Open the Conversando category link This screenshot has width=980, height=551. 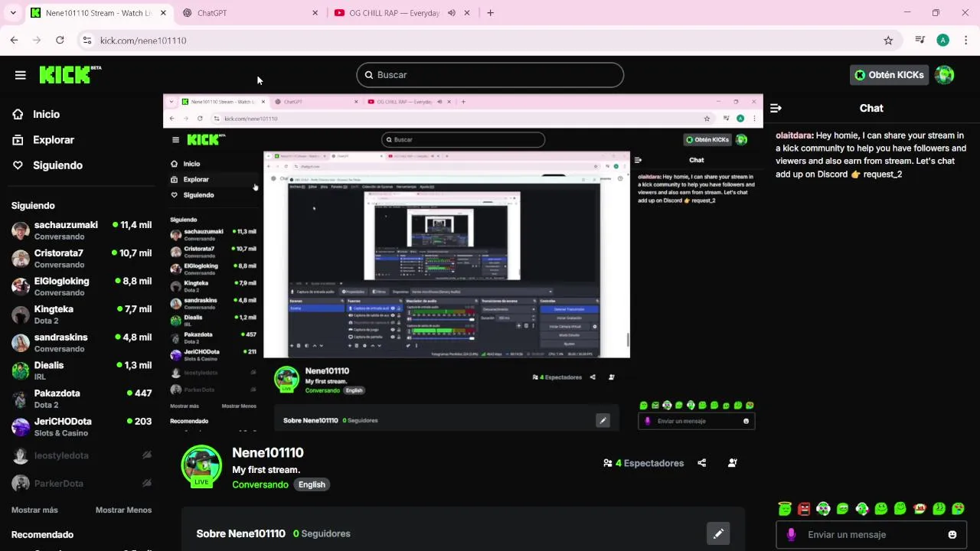coord(260,484)
